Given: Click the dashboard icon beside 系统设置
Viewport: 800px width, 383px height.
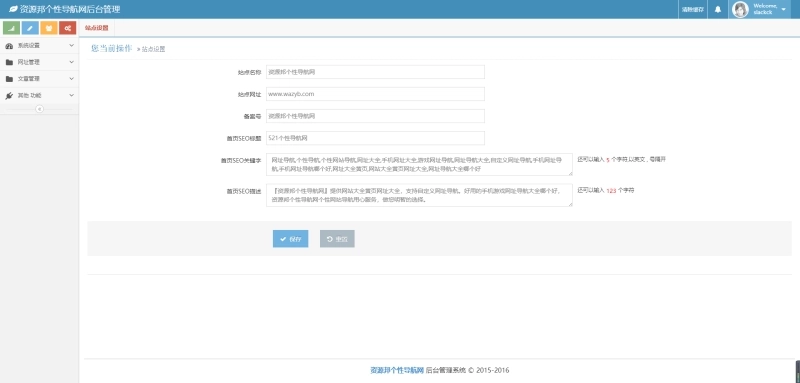Looking at the screenshot, I should (9, 45).
